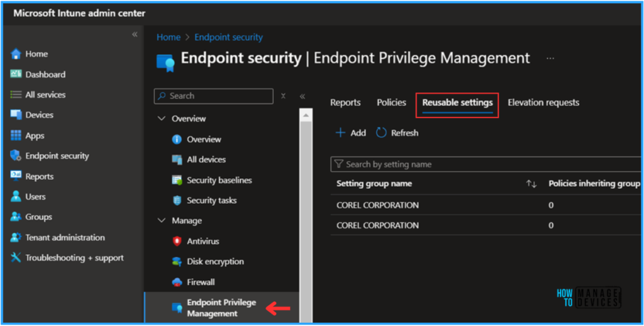Select All services label in sidebar
Viewport: 644px width, 326px height.
[x=45, y=94]
